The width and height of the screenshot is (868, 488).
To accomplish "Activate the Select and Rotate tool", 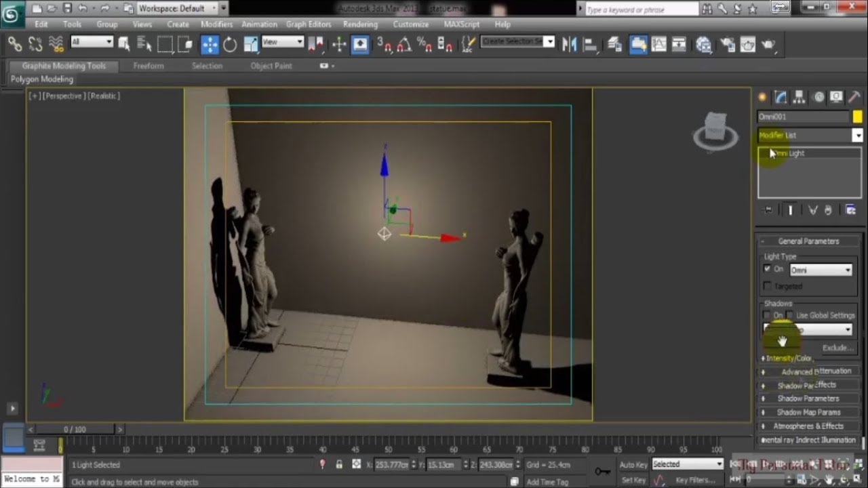I will 230,45.
